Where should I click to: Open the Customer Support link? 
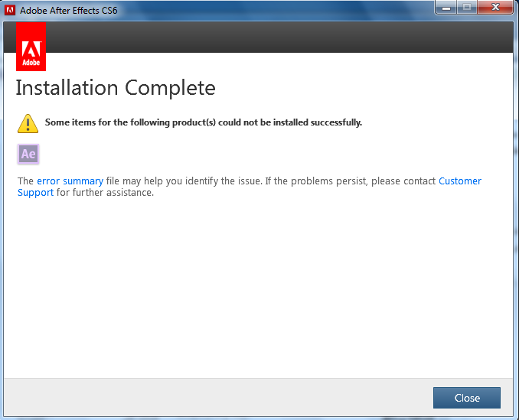[460, 181]
